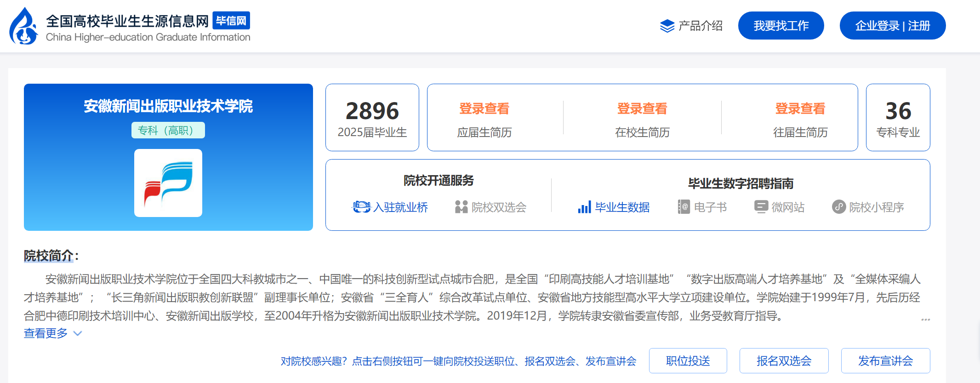Click the 院校小程序 mini-program icon
The image size is (980, 383).
pyautogui.click(x=839, y=207)
